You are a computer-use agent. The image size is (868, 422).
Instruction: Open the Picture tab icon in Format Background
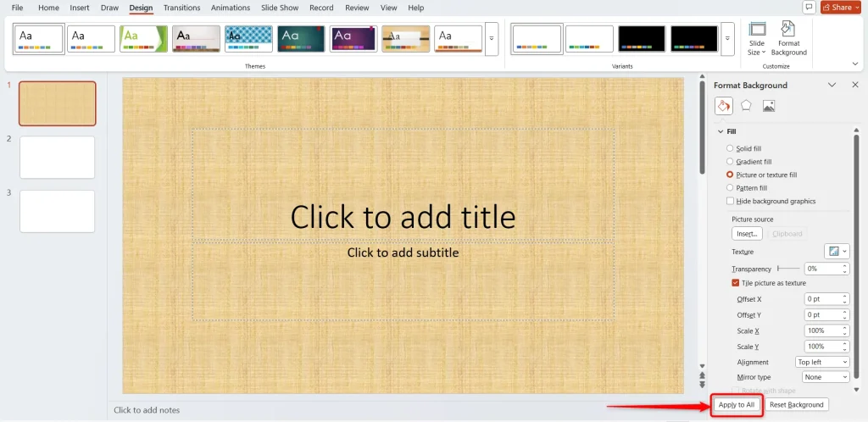(768, 106)
